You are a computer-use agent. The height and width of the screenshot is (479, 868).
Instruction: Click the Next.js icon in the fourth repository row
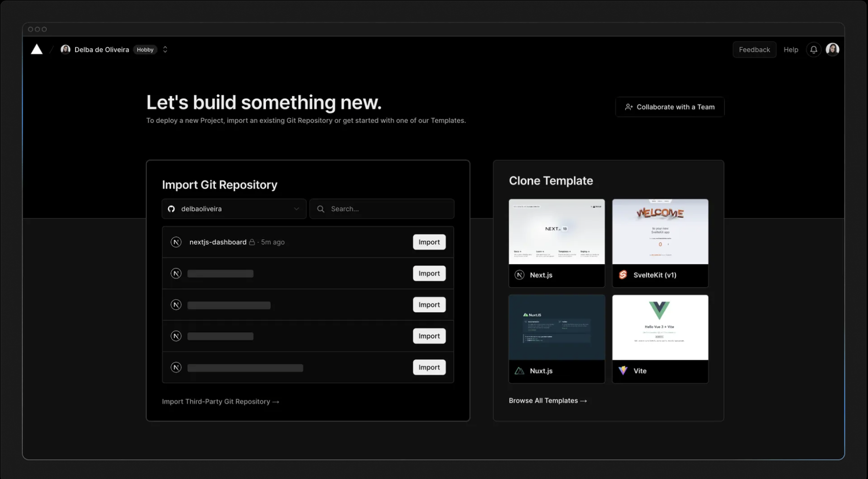[176, 336]
